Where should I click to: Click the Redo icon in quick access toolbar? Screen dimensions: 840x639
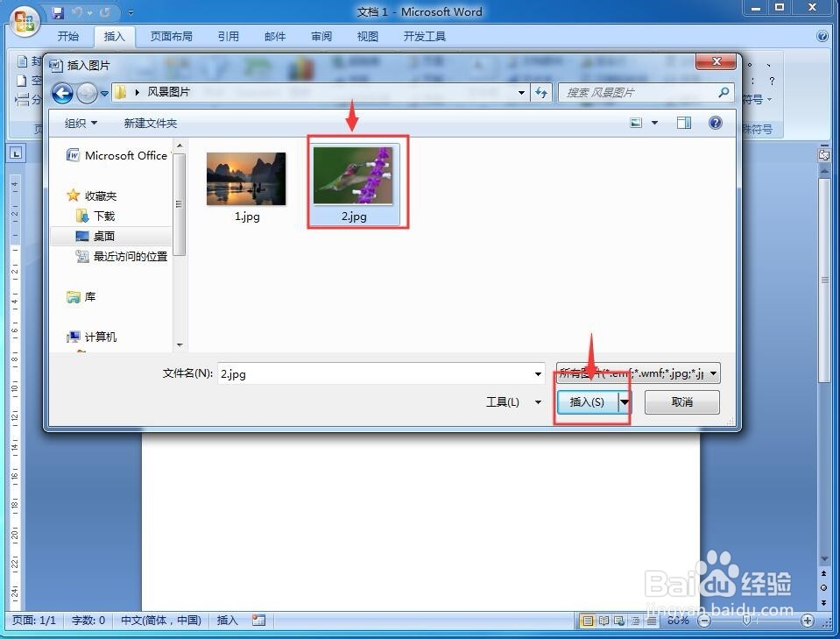click(x=105, y=11)
